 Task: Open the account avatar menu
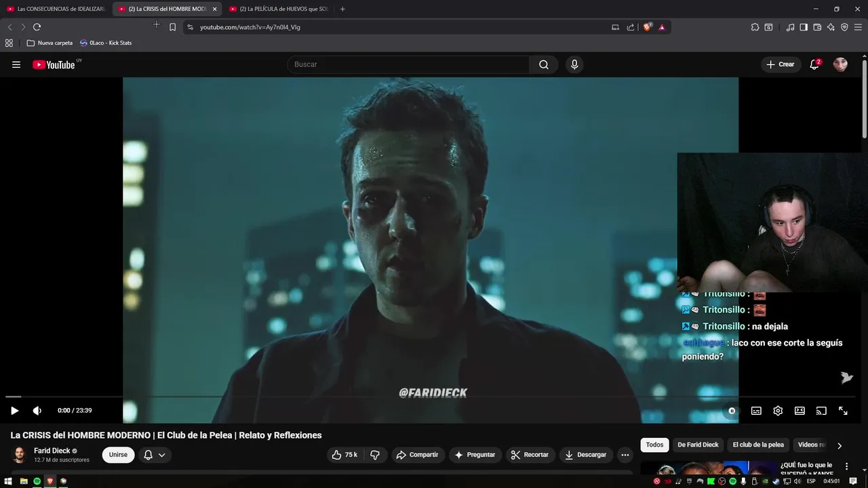[x=840, y=64]
